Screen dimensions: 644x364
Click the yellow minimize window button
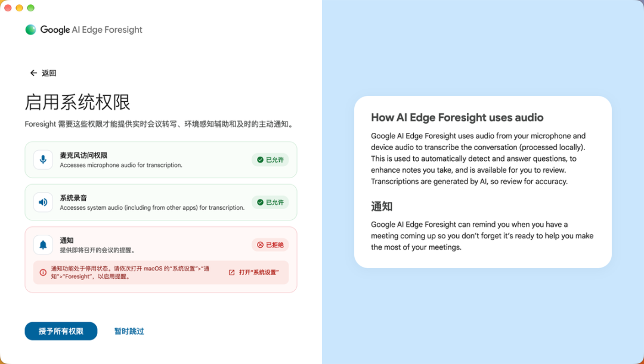pyautogui.click(x=19, y=8)
